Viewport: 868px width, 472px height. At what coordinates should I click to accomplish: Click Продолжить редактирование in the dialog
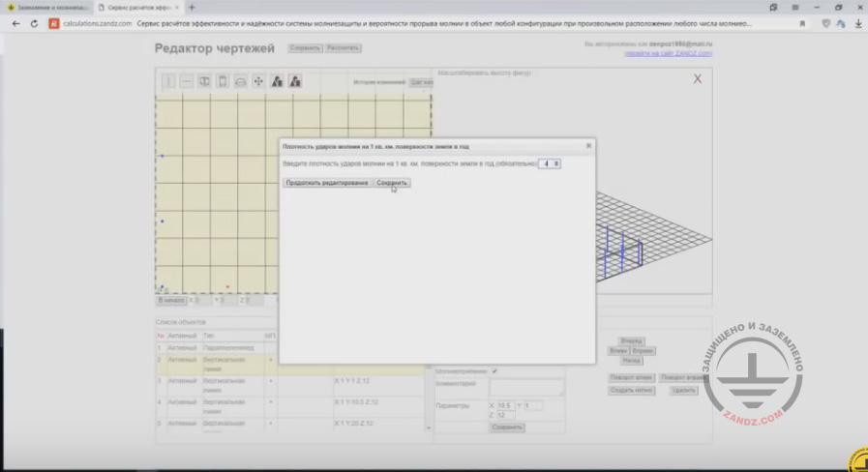[x=327, y=183]
